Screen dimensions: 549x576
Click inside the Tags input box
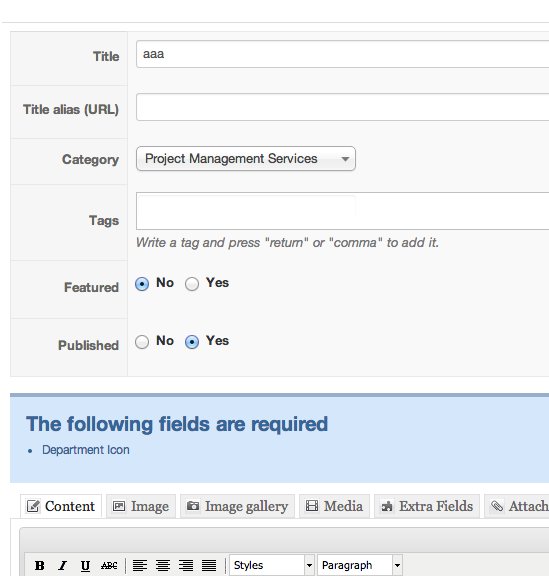click(x=342, y=211)
